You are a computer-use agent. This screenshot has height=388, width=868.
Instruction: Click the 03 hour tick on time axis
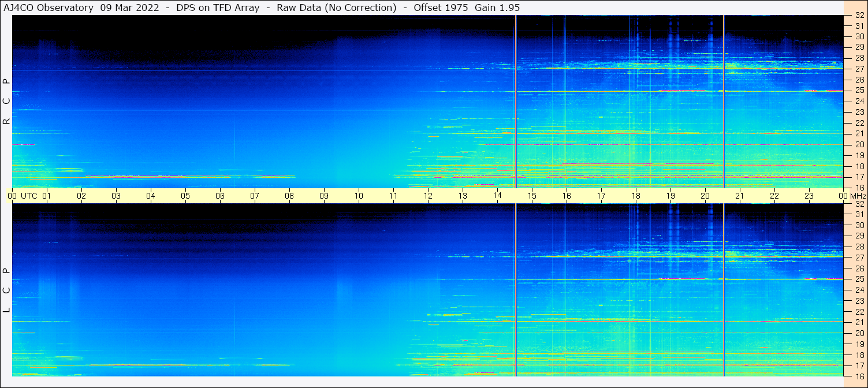click(116, 196)
